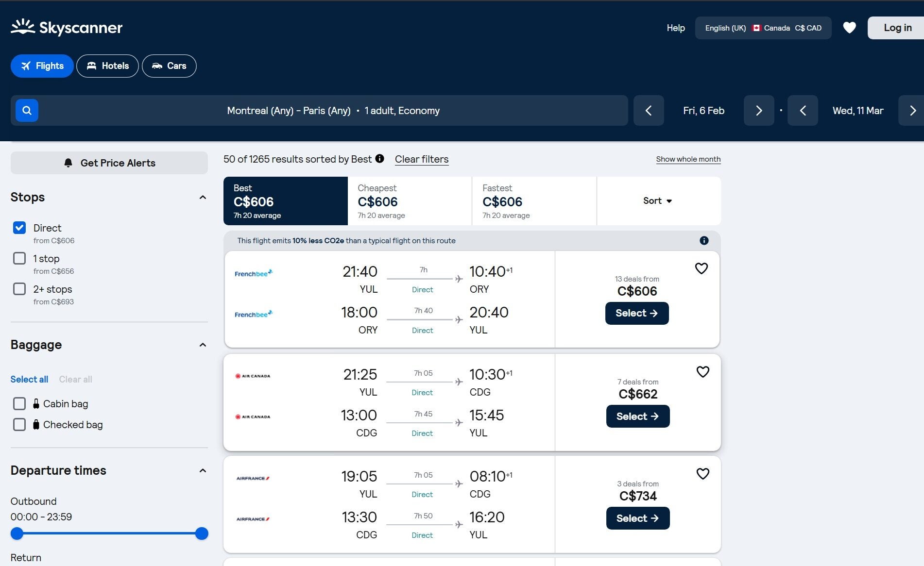Image resolution: width=924 pixels, height=566 pixels.
Task: Save the Frenchbee flight with heart icon
Action: [701, 268]
